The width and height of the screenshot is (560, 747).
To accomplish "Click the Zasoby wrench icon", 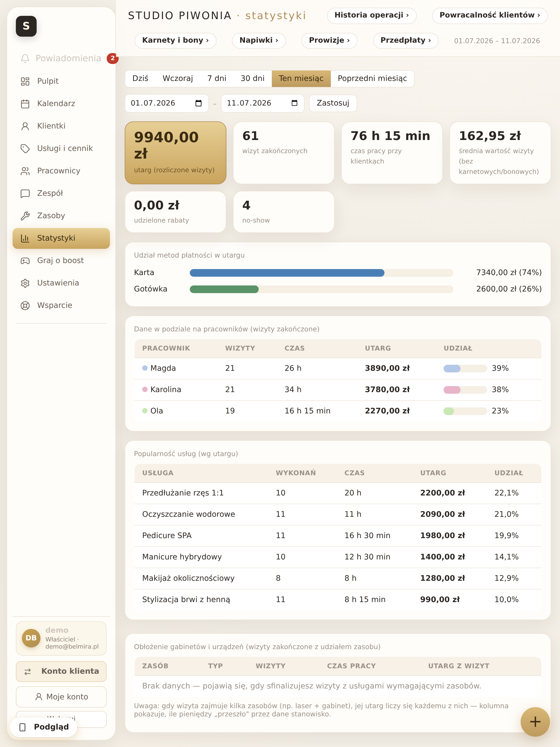I will pos(25,216).
